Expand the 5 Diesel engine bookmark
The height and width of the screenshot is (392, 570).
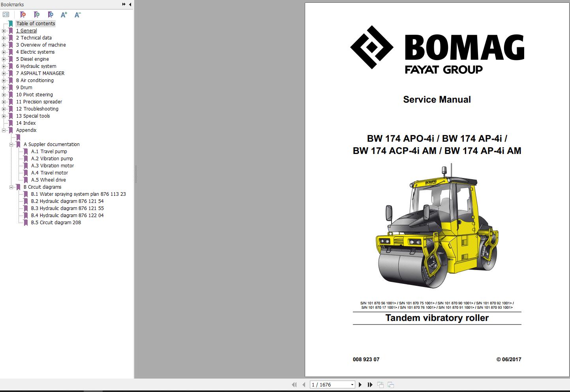pos(4,59)
